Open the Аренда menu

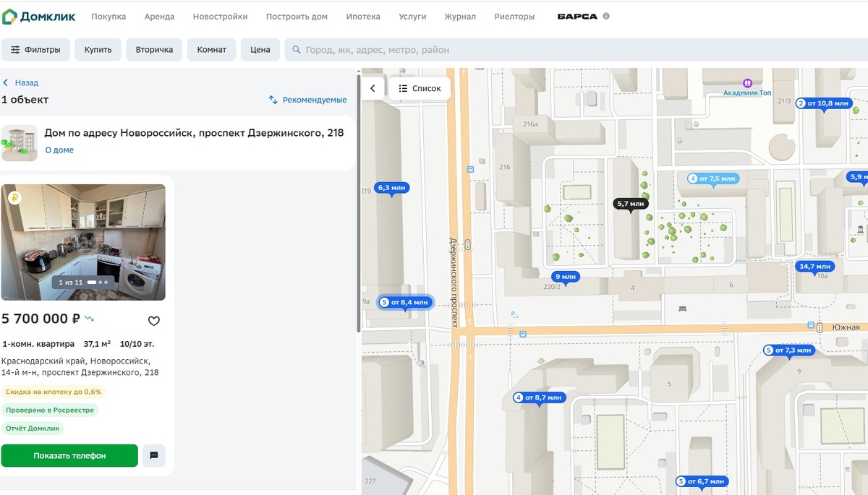coord(159,17)
